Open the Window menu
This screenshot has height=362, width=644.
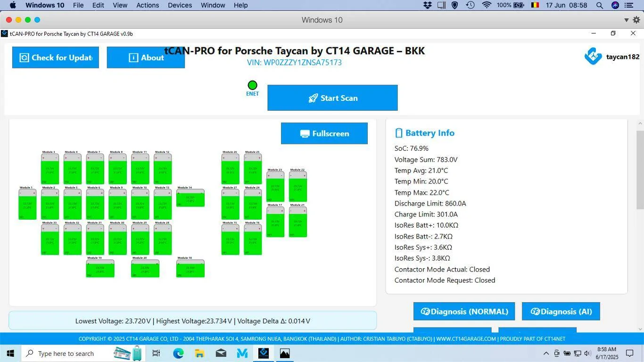click(213, 5)
